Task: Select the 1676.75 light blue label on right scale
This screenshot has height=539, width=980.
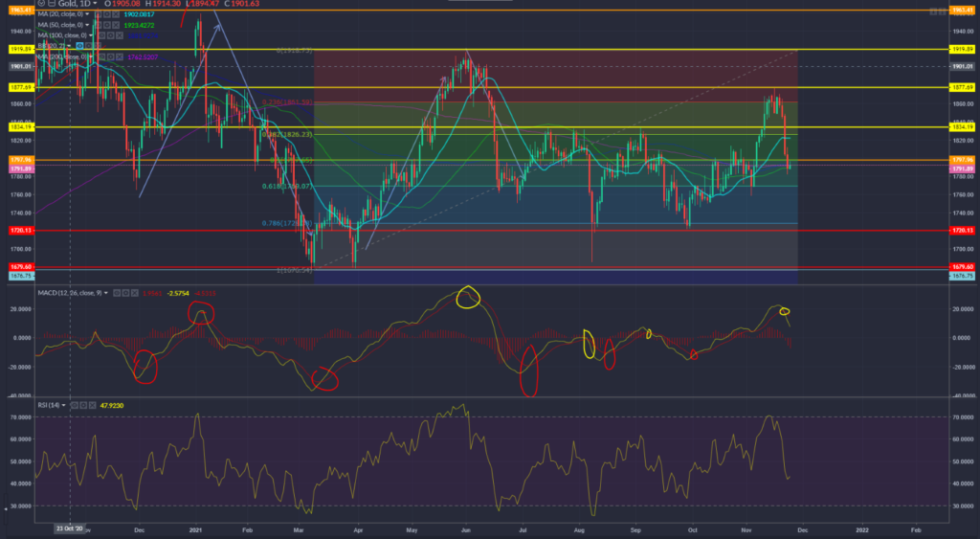Action: pos(961,275)
